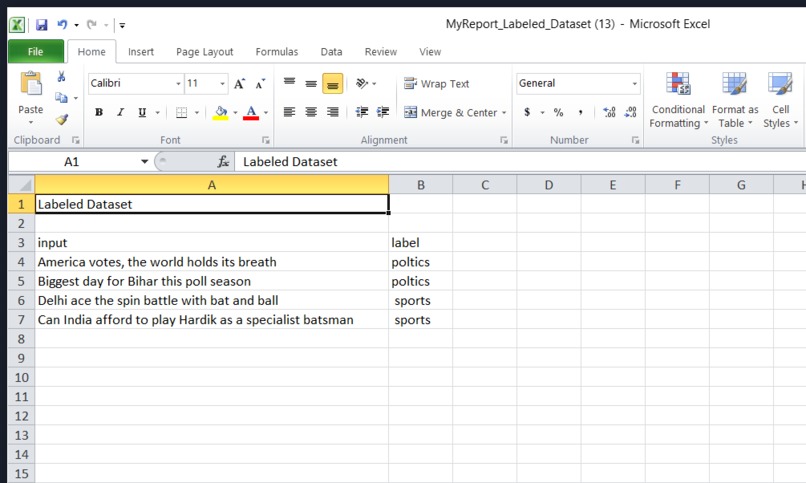Image resolution: width=806 pixels, height=483 pixels.
Task: Click Accounting Number Format dollar icon
Action: point(527,112)
